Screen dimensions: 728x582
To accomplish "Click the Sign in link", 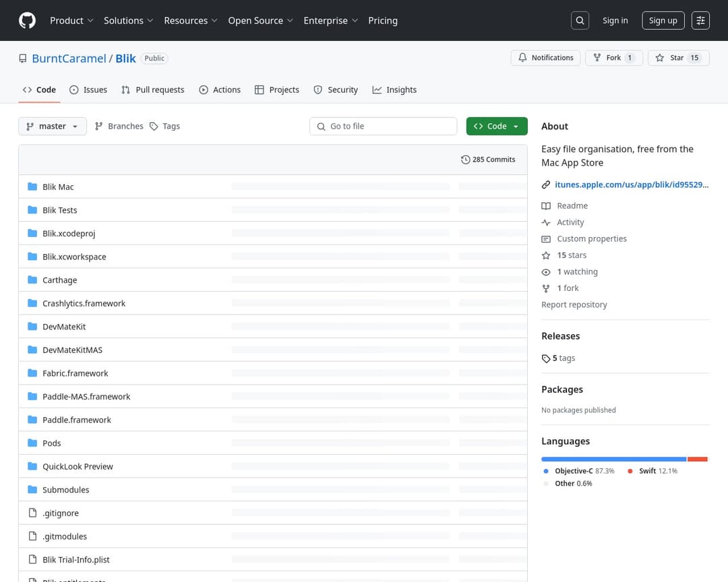I will pyautogui.click(x=615, y=20).
